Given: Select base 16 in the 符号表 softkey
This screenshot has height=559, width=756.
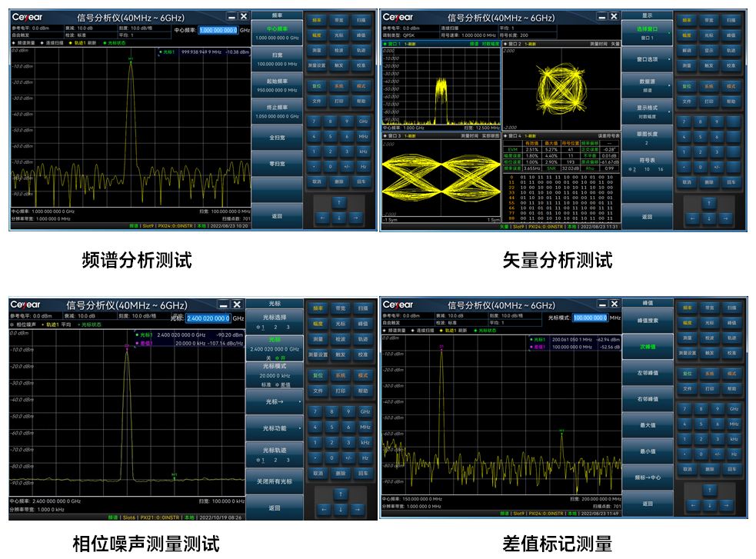Looking at the screenshot, I should point(660,169).
